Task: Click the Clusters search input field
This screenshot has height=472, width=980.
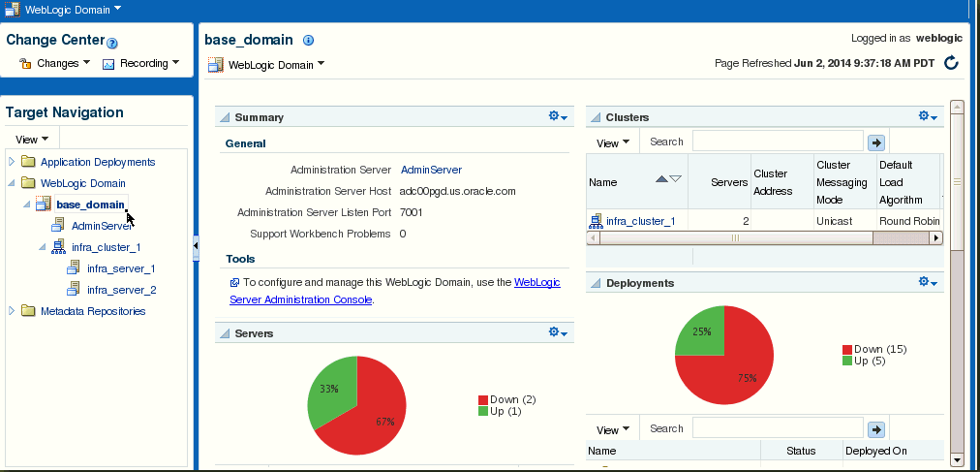Action: point(778,142)
